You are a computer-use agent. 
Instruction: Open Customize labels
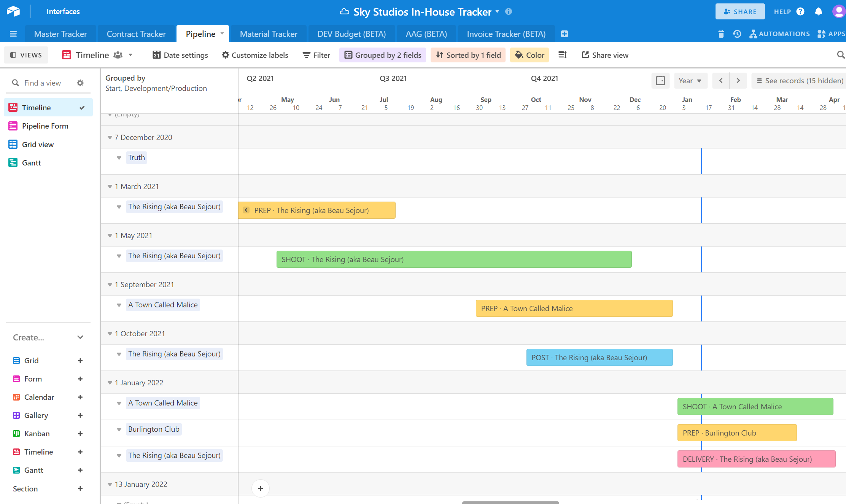[255, 55]
